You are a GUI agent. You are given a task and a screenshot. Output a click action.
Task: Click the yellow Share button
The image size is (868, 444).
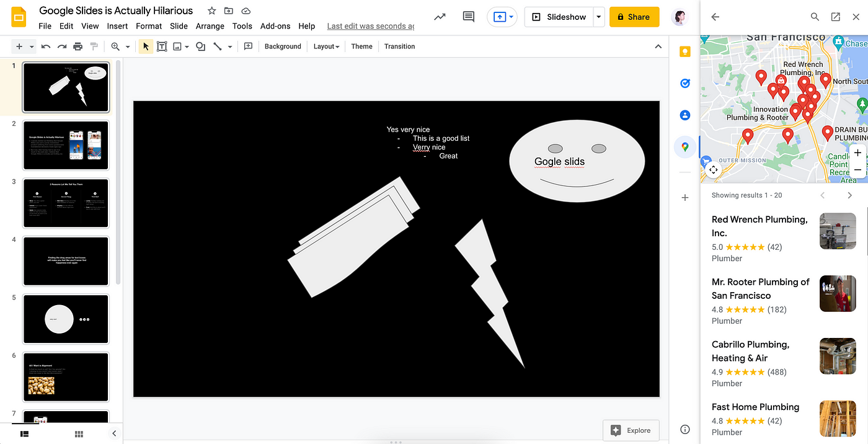[634, 17]
